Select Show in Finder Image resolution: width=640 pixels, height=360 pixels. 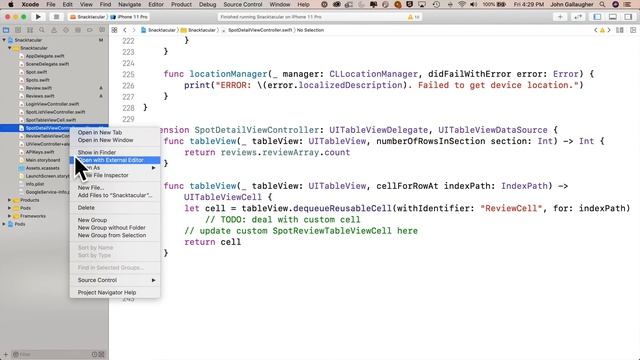point(115,152)
